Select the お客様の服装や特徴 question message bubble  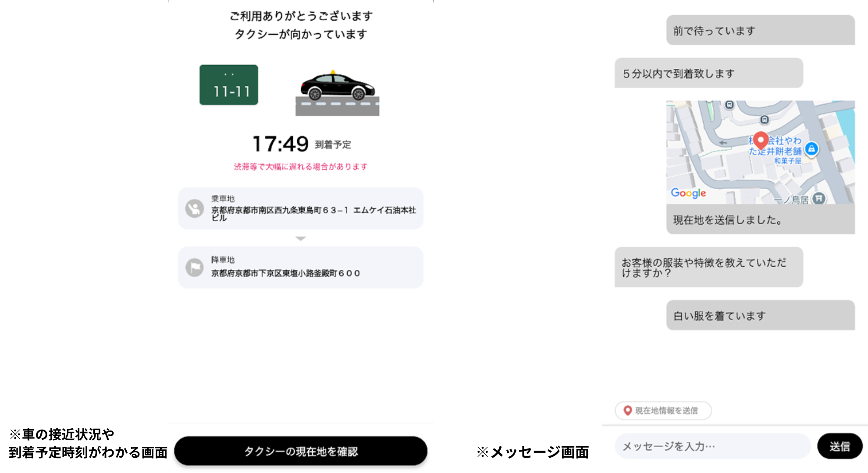pyautogui.click(x=708, y=267)
